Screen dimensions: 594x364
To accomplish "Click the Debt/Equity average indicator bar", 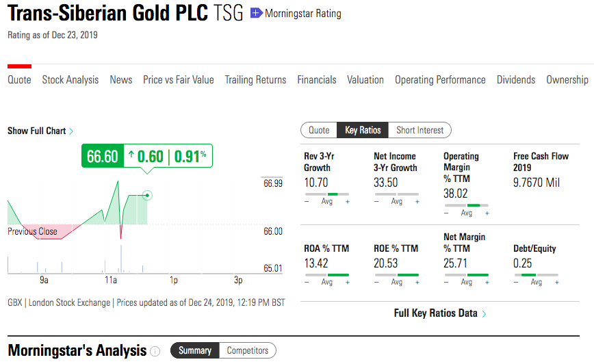I will pyautogui.click(x=536, y=275).
